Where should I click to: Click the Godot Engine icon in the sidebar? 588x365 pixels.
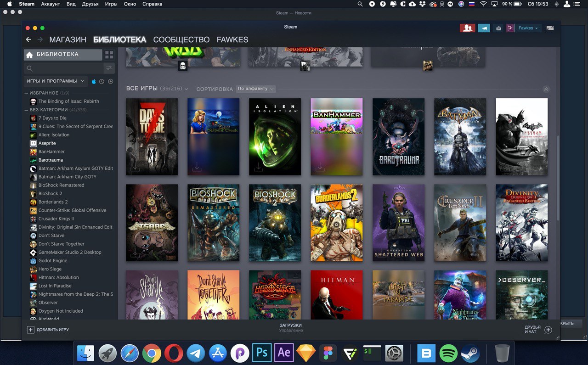[x=34, y=261]
